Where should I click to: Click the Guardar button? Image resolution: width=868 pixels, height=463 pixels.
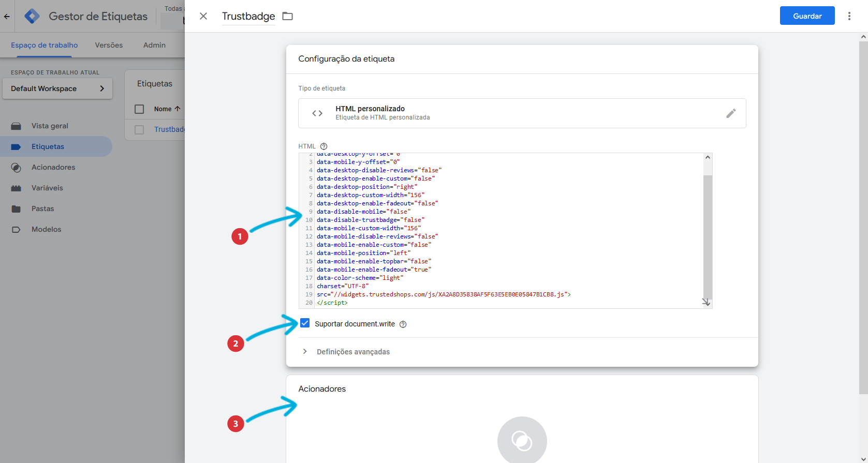pos(807,16)
